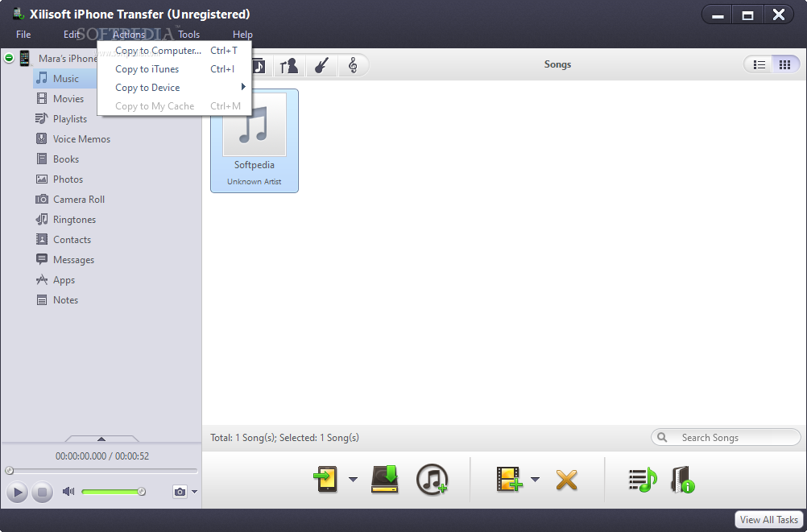Click View All Tasks button
The width and height of the screenshot is (807, 532).
[769, 520]
